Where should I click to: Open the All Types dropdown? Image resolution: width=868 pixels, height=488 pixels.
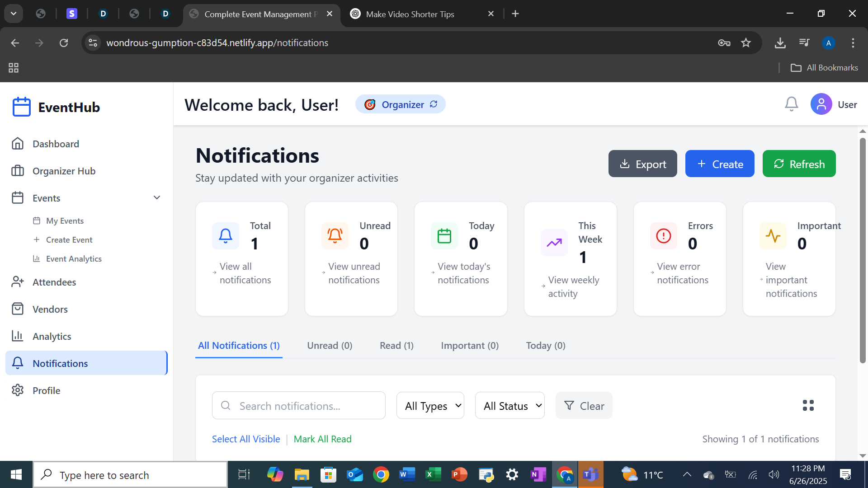coord(430,406)
